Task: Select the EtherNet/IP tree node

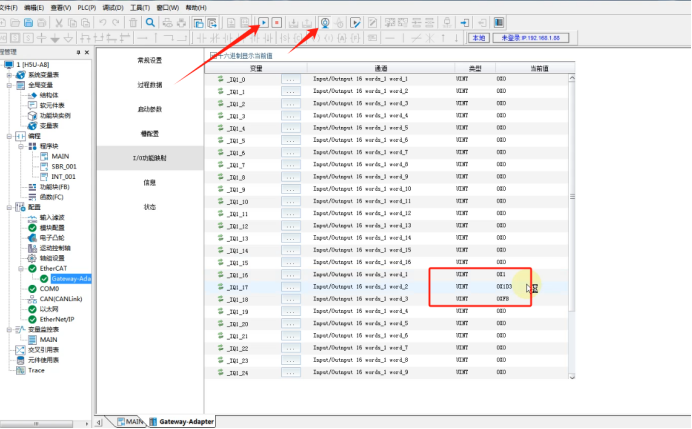Action: [57, 319]
